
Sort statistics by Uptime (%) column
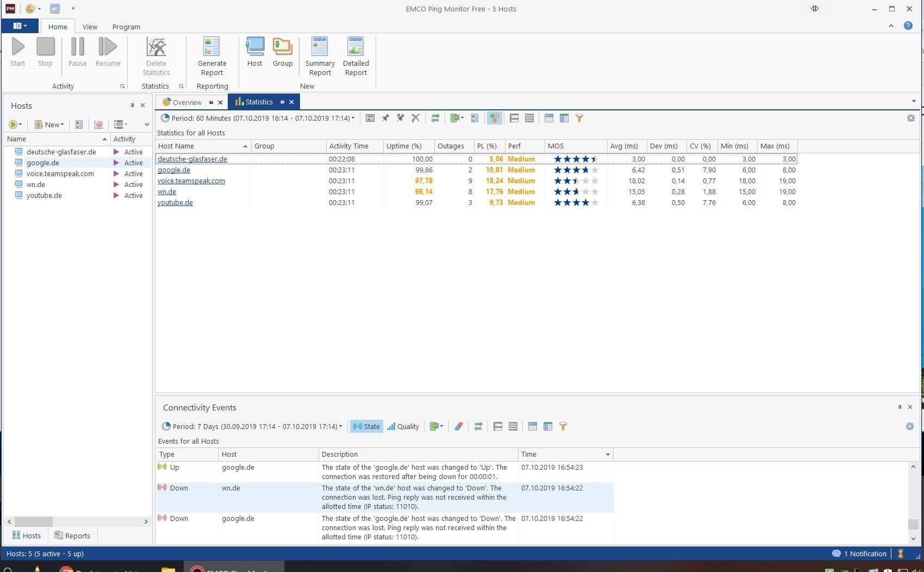coord(409,146)
